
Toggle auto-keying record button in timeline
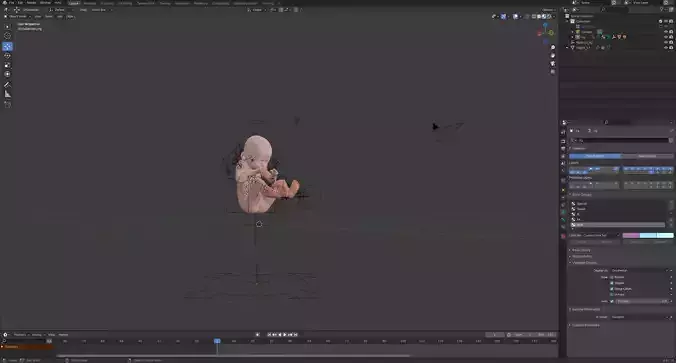(x=257, y=335)
